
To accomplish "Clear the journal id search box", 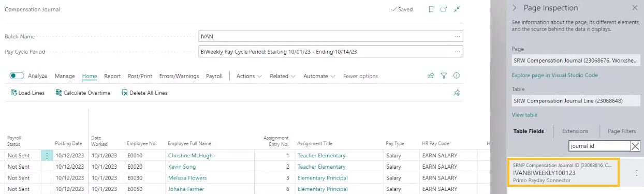I will (x=635, y=146).
